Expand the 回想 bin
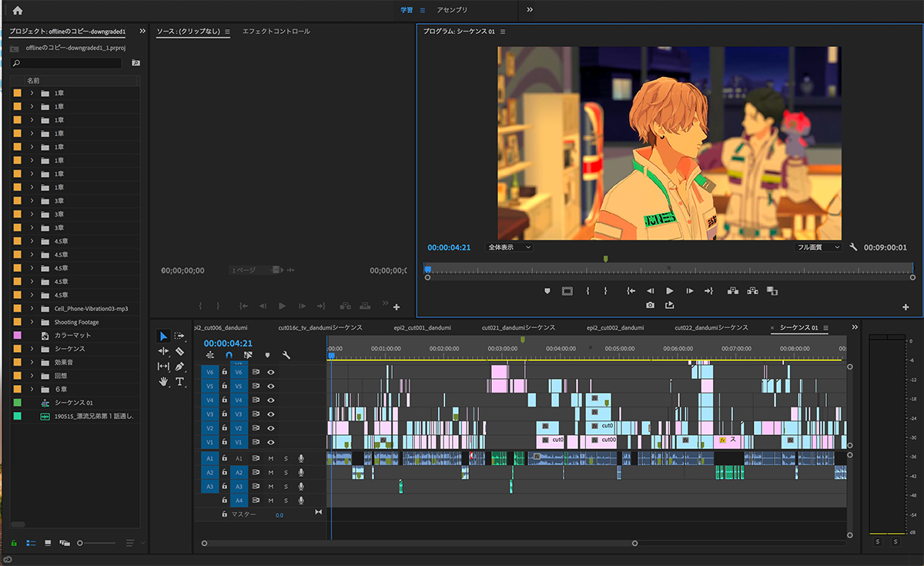This screenshot has width=924, height=566. pos(32,376)
